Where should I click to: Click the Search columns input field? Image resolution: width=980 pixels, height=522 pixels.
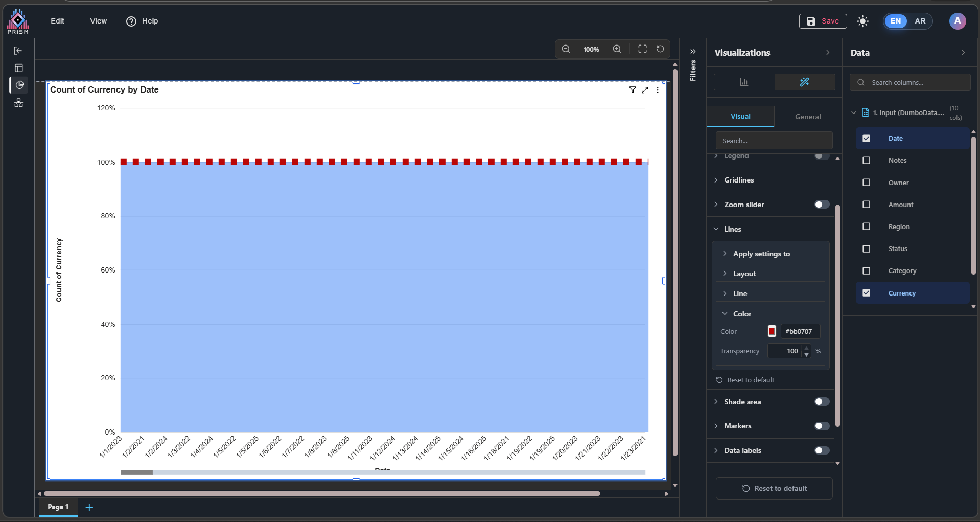coord(916,82)
